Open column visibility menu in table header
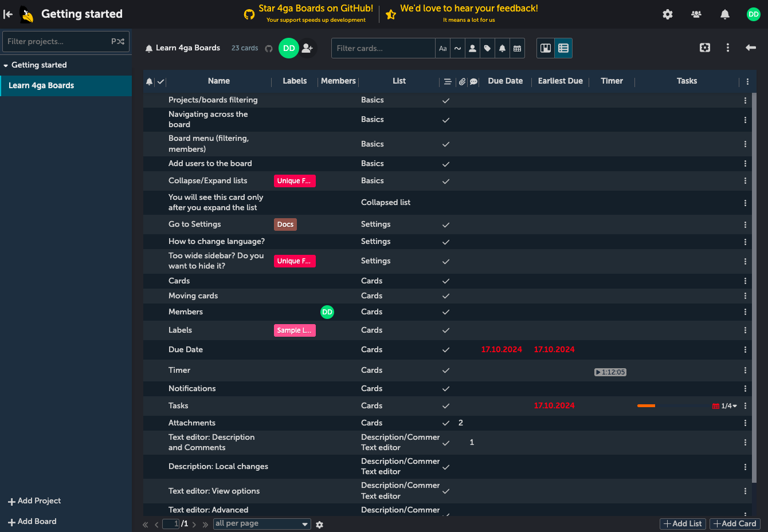 coord(747,81)
